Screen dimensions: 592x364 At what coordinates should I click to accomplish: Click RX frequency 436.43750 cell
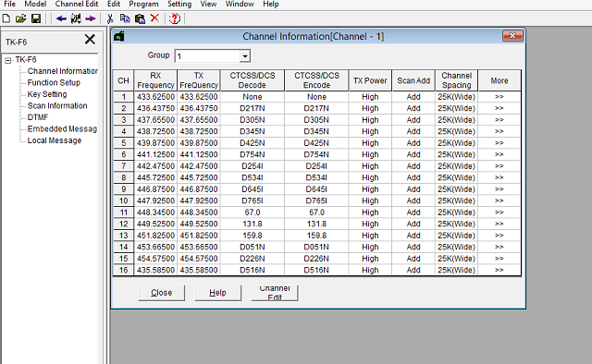[x=155, y=109]
